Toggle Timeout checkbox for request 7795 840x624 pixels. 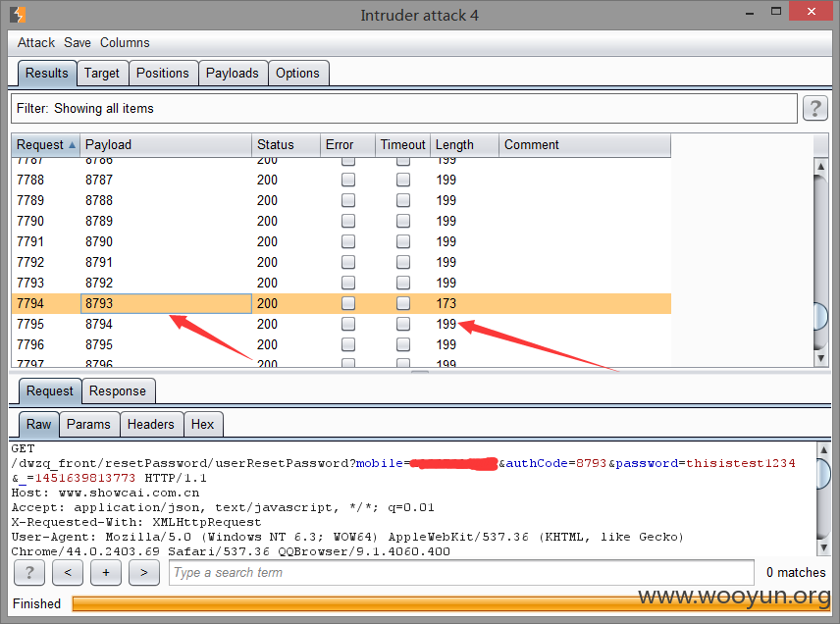(x=403, y=324)
